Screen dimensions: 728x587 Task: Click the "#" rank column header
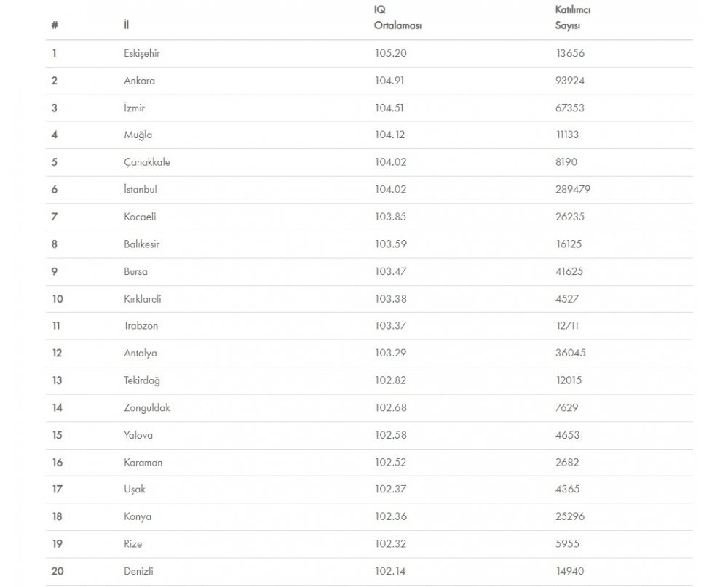[x=55, y=25]
